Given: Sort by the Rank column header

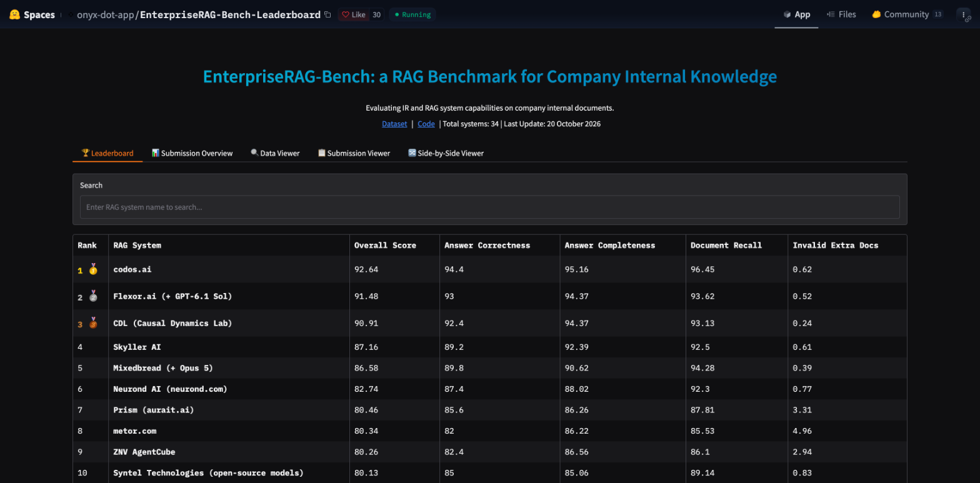Looking at the screenshot, I should point(91,245).
